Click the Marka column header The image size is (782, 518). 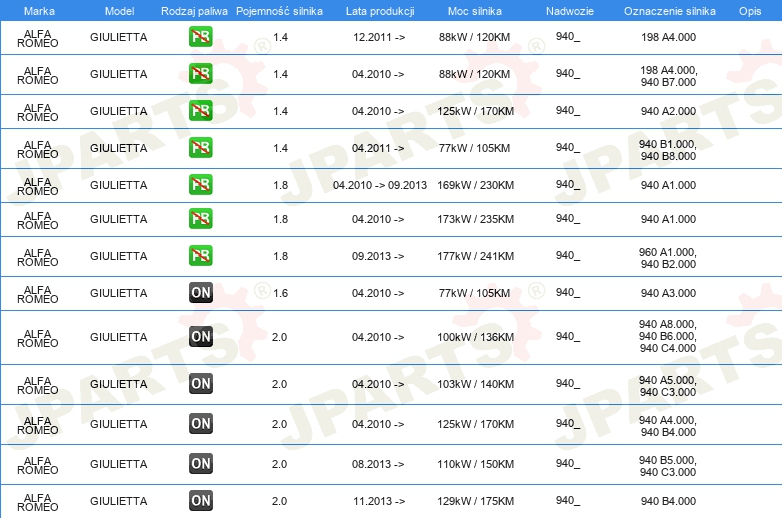click(39, 11)
